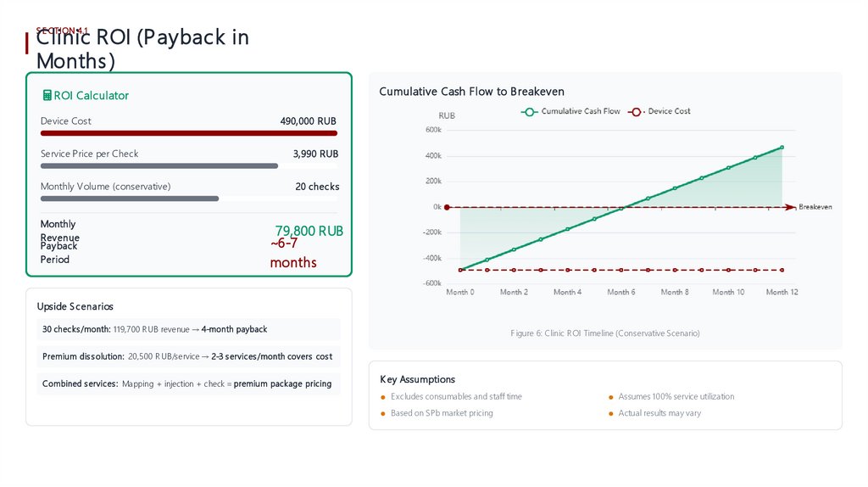Click the bullet beside 'Excludes consumables and staff time'
The width and height of the screenshot is (868, 487).
pyautogui.click(x=384, y=397)
